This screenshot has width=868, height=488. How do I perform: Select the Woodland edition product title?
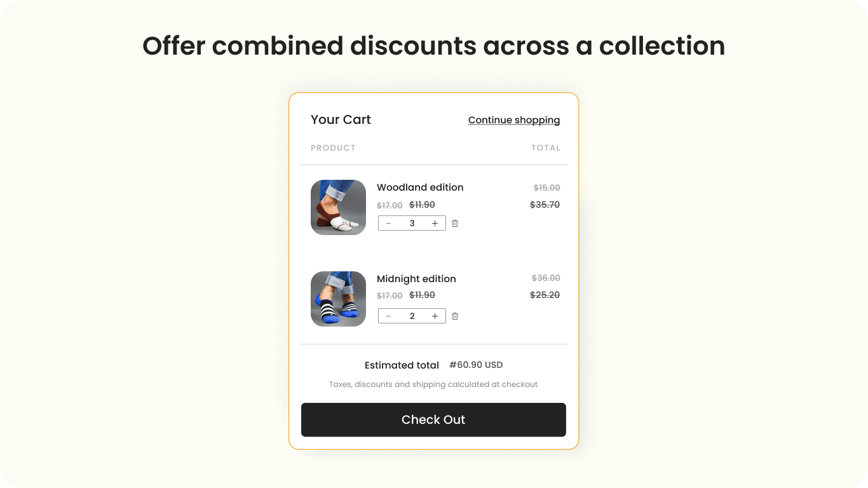click(x=420, y=187)
